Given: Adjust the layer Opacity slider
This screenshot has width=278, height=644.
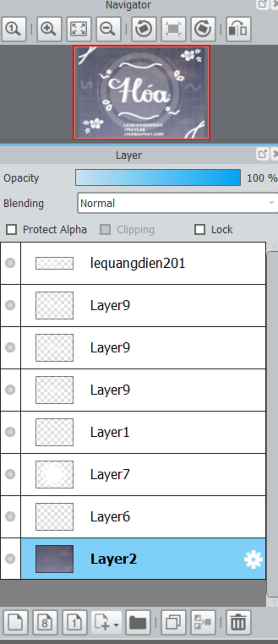Looking at the screenshot, I should click(x=158, y=178).
